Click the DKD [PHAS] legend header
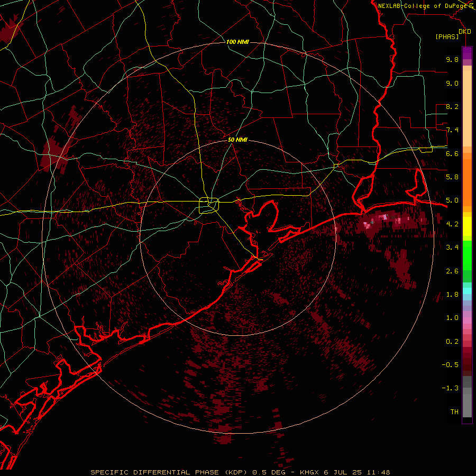The height and width of the screenshot is (476, 476). 452,34
